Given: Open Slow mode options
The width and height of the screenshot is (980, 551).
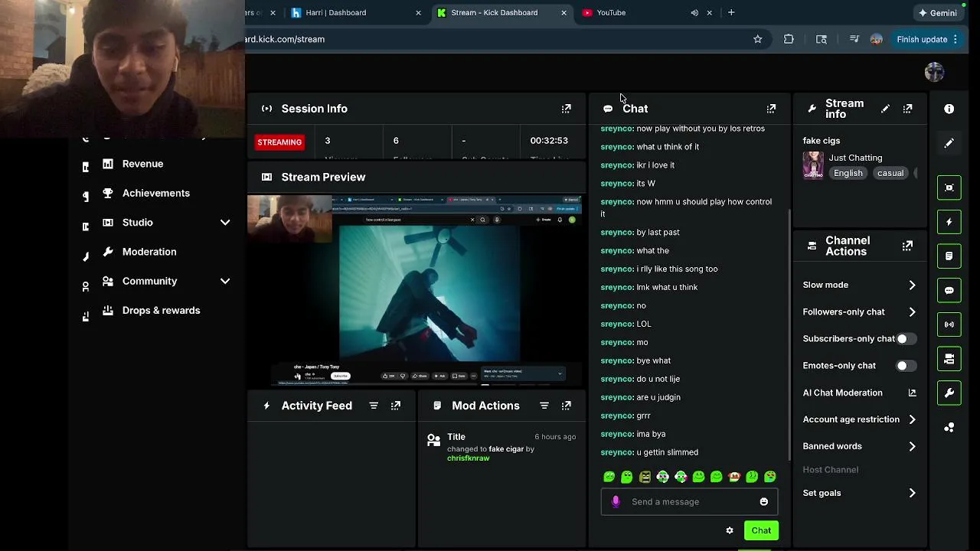Looking at the screenshot, I should 859,285.
